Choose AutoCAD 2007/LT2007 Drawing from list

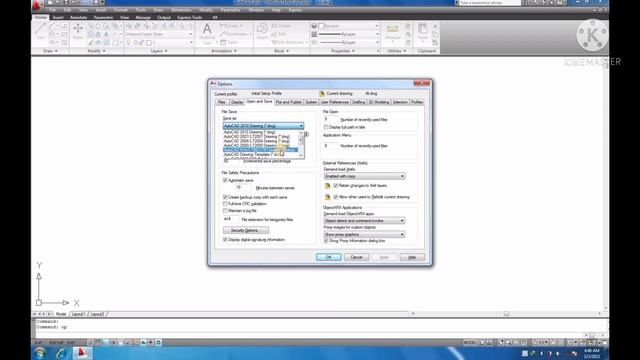256,136
